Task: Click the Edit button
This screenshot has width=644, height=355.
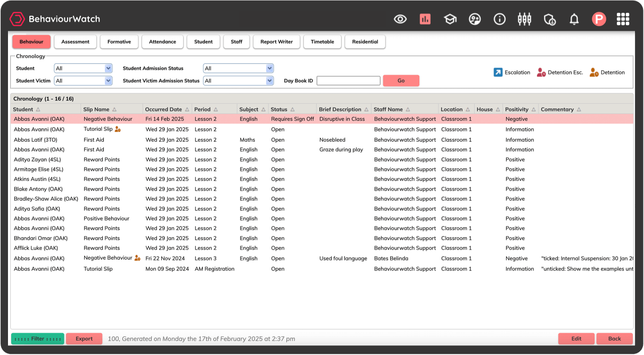Action: click(576, 339)
